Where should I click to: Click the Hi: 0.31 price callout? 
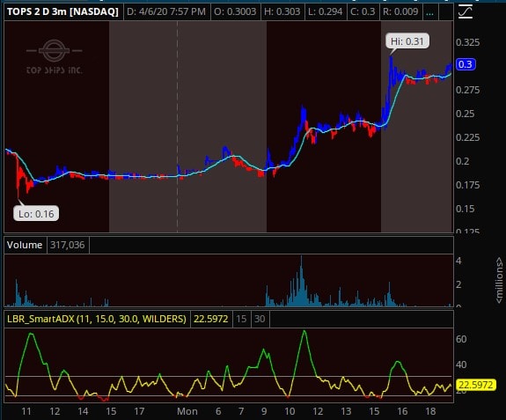(407, 41)
